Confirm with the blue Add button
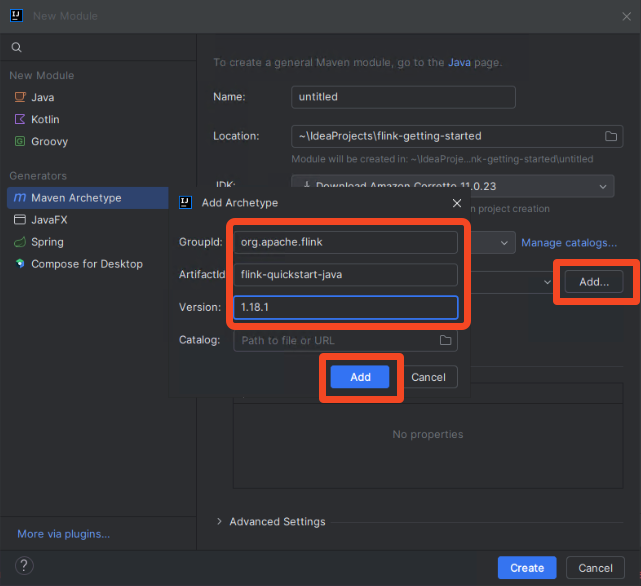641x586 pixels. [x=360, y=377]
